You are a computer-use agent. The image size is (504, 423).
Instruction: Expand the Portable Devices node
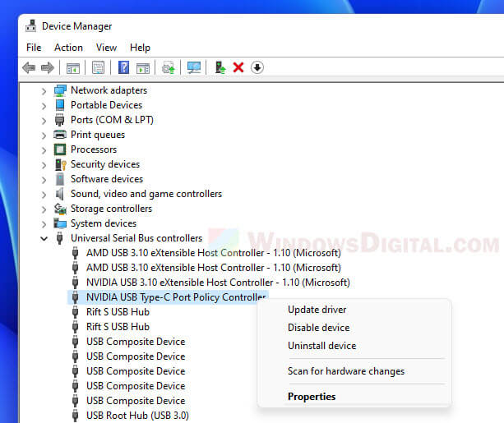44,106
